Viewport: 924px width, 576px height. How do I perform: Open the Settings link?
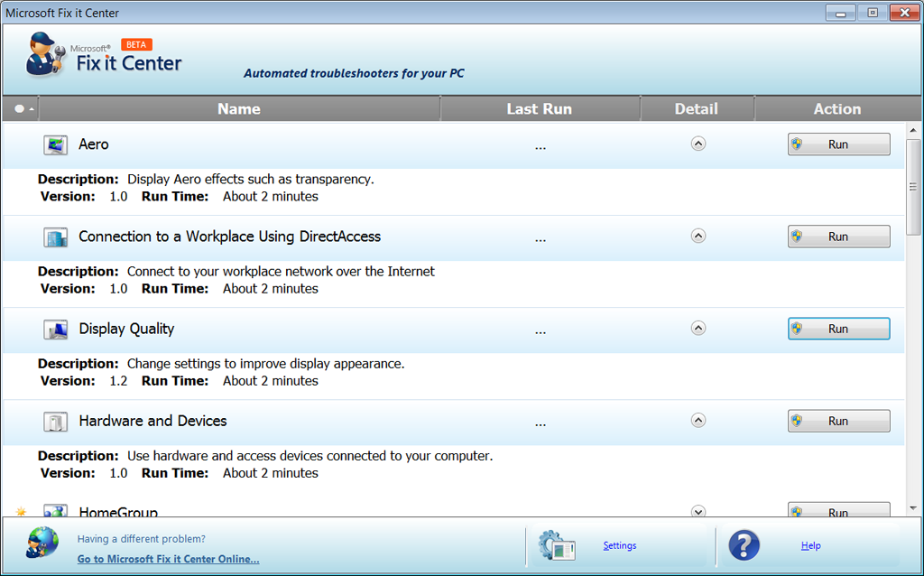620,545
